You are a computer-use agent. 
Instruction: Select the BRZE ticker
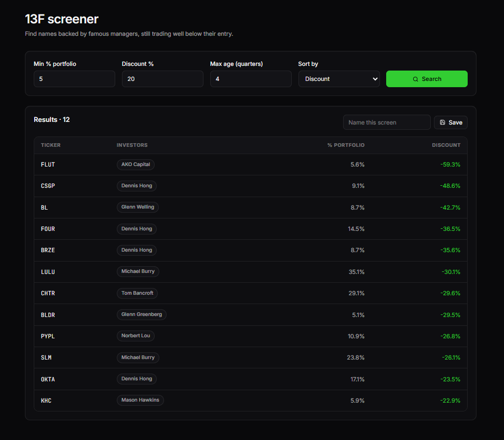coord(48,250)
